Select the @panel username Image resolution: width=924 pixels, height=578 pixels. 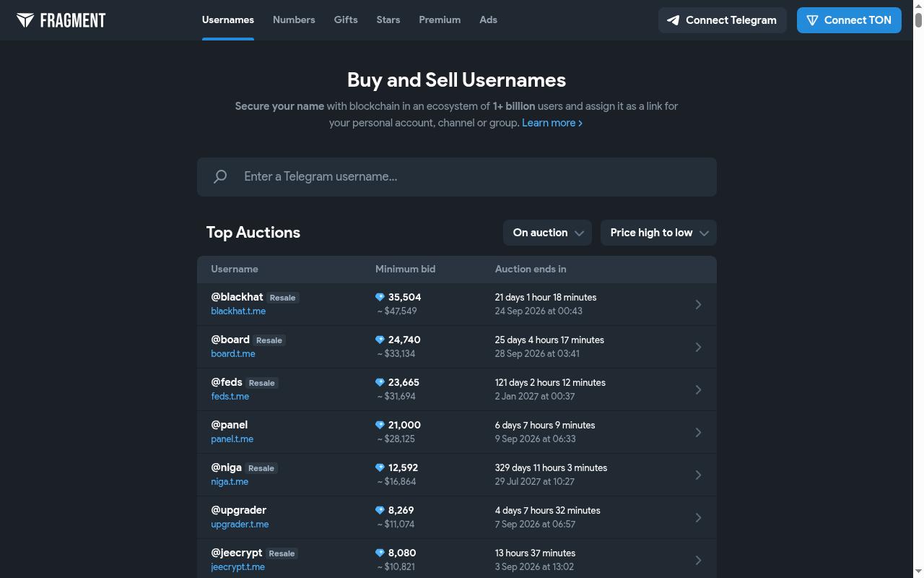tap(230, 425)
